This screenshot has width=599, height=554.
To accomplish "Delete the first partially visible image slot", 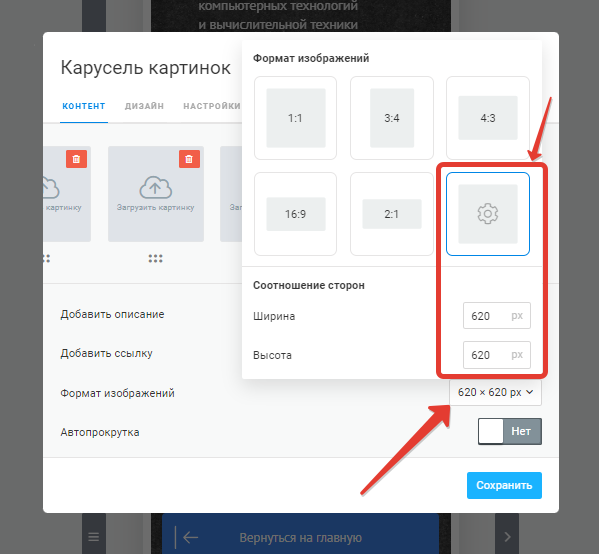I will (76, 159).
